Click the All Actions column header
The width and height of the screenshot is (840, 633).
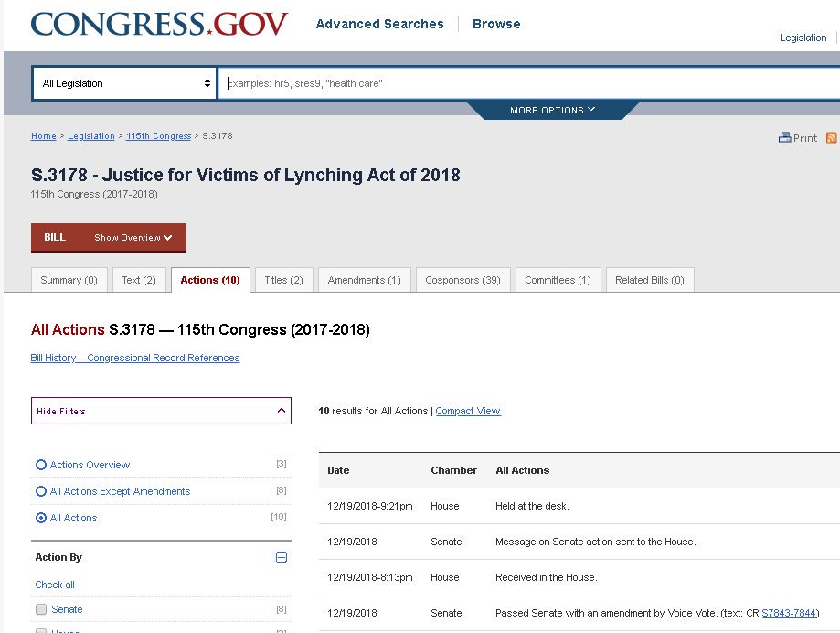tap(522, 470)
